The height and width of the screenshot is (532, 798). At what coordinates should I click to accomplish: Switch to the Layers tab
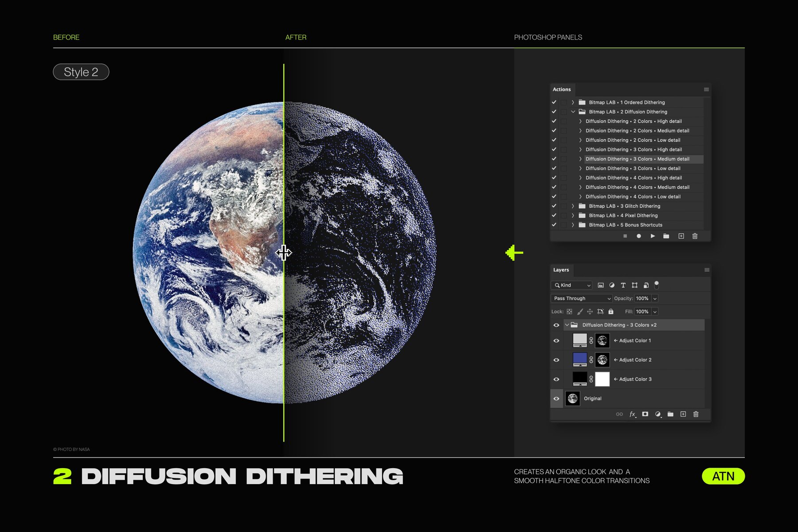pyautogui.click(x=561, y=270)
